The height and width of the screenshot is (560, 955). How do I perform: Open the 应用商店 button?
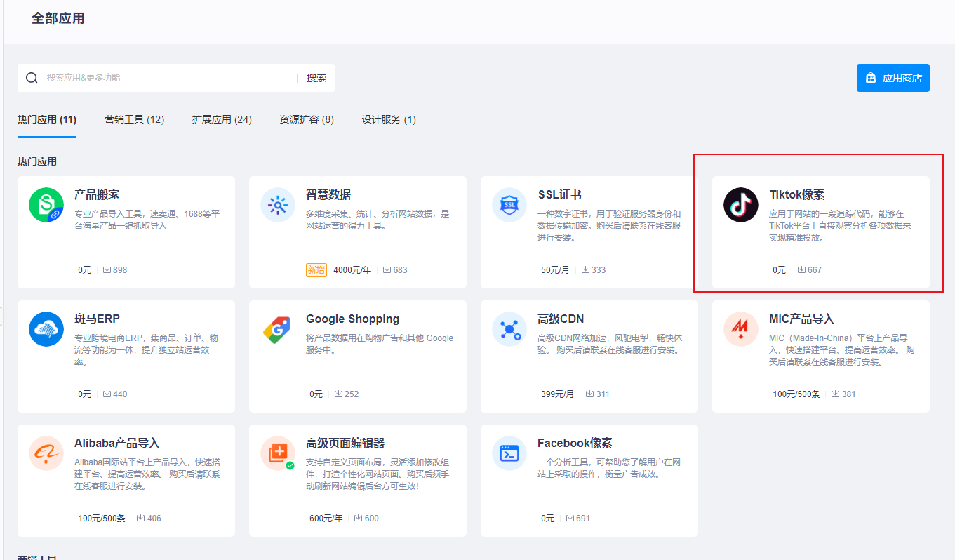(x=893, y=78)
